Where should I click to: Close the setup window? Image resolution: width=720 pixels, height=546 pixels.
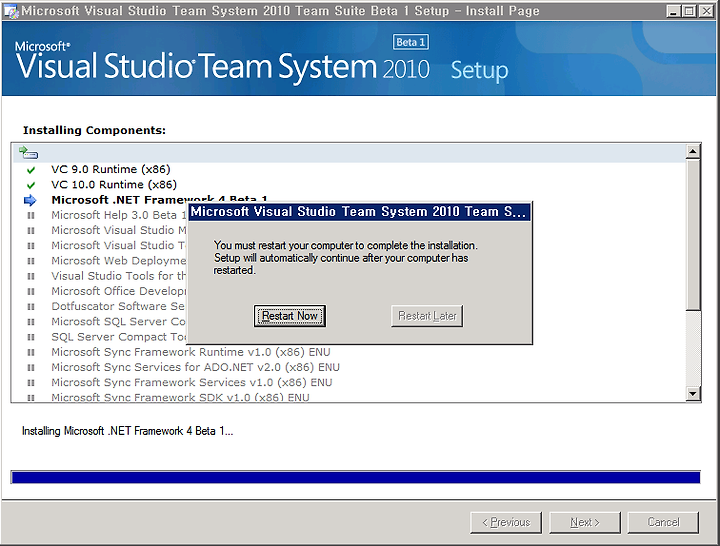tap(706, 11)
